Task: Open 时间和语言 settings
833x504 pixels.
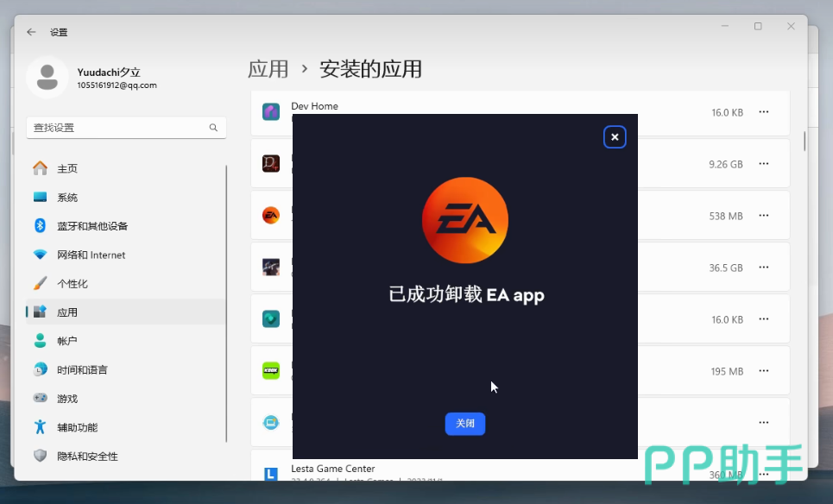Action: click(82, 369)
